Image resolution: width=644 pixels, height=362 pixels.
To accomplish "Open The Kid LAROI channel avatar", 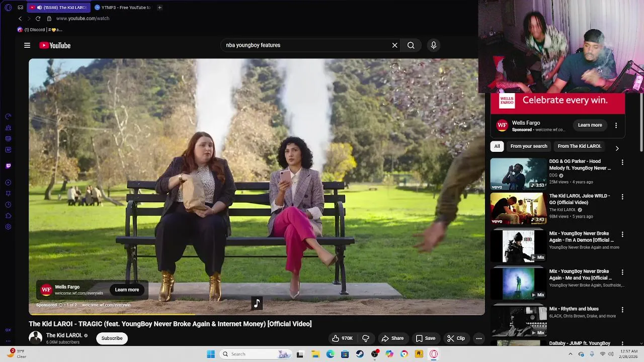I will click(x=35, y=338).
